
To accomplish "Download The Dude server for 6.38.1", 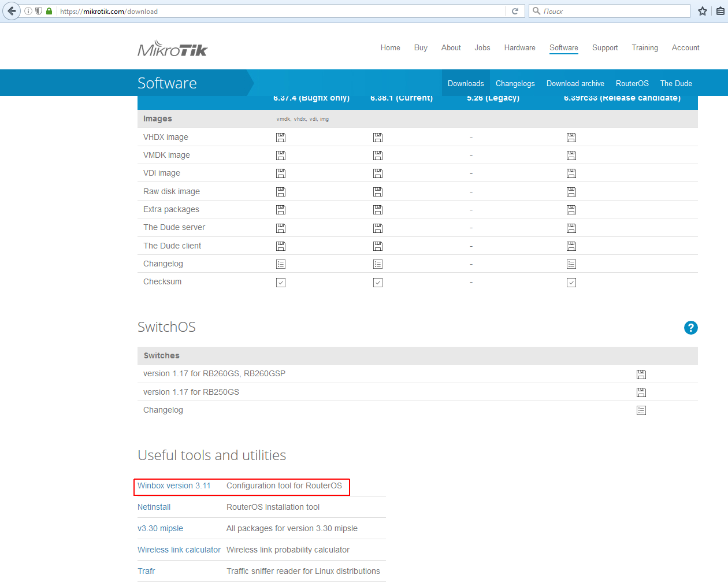I will [378, 228].
